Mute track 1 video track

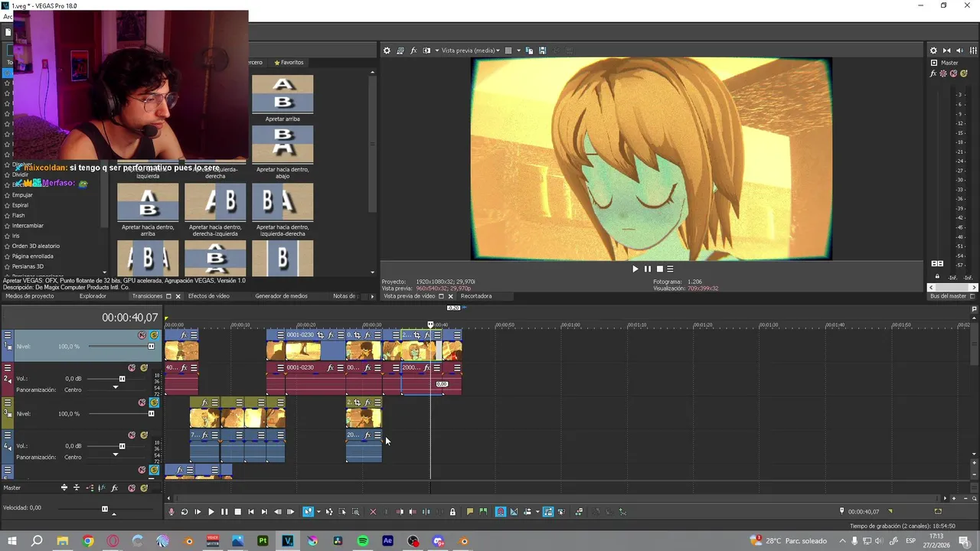pos(142,335)
